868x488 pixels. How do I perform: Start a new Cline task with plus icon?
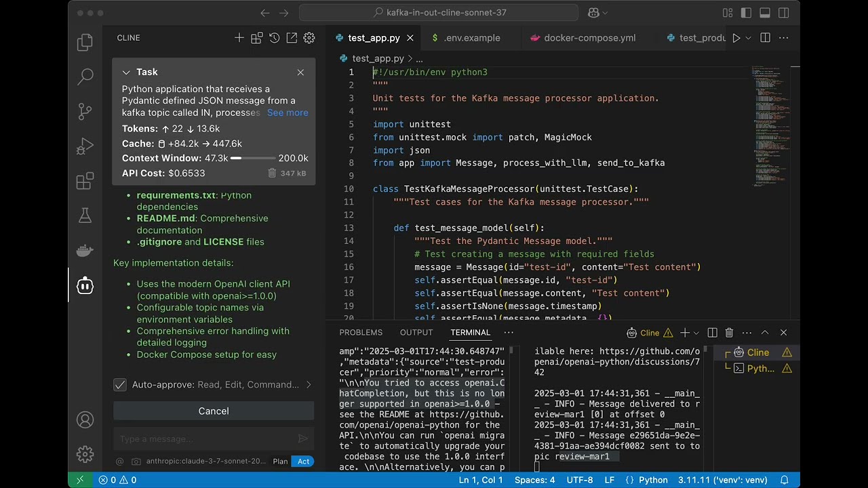(x=239, y=38)
